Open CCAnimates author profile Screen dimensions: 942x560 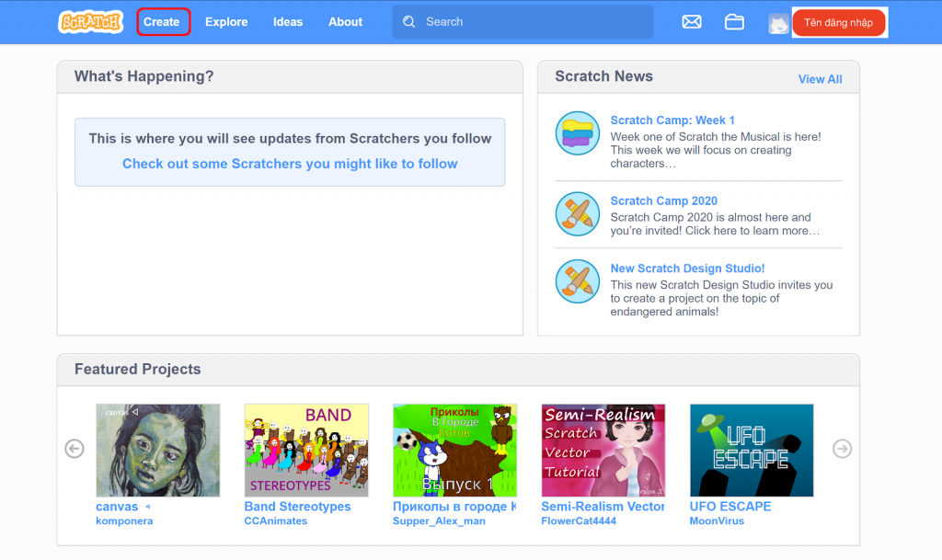tap(276, 521)
